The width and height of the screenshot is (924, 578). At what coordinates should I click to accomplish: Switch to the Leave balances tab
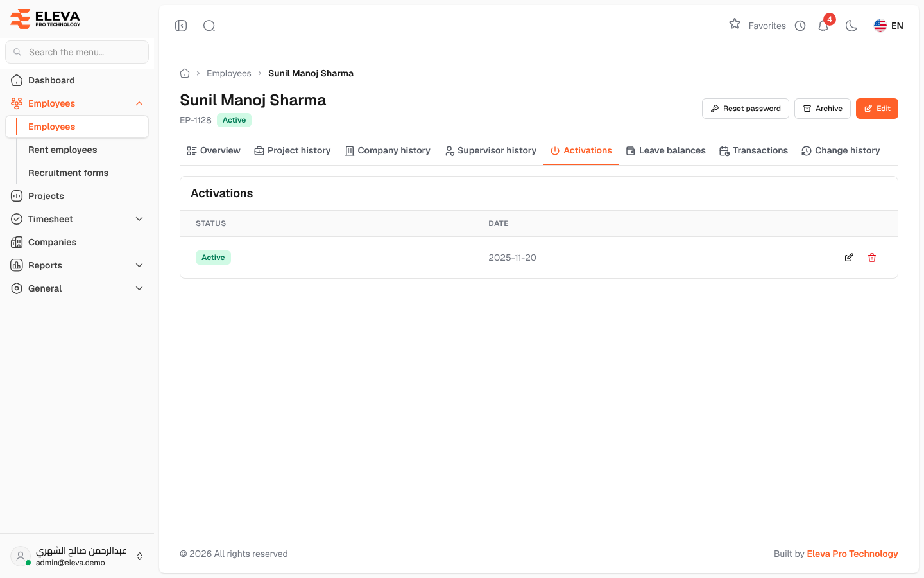point(665,151)
